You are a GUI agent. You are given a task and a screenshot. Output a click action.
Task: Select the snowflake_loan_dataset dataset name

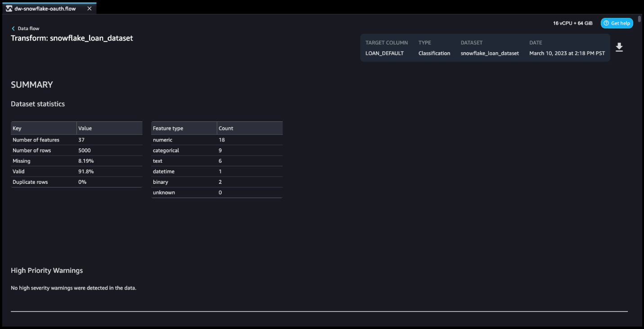click(489, 53)
